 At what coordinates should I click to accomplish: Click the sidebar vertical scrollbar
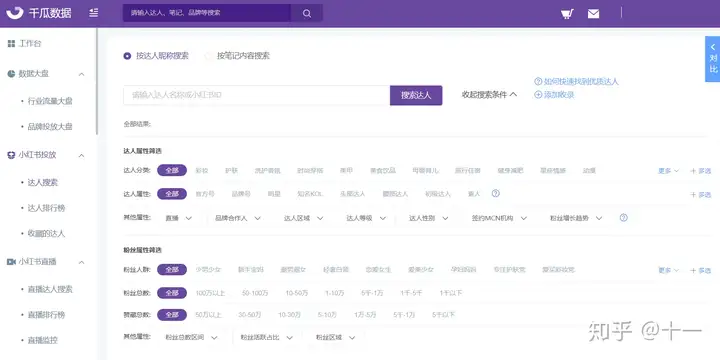pyautogui.click(x=97, y=81)
